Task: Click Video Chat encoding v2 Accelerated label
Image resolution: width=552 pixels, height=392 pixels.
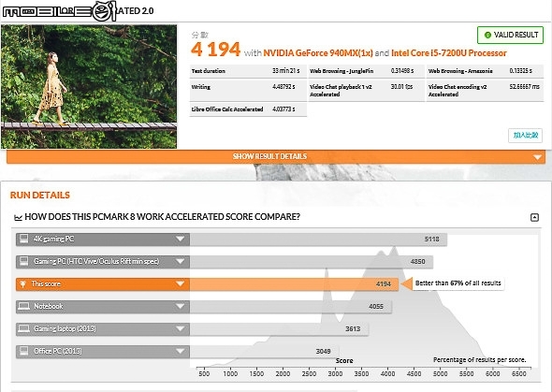Action: pos(458,91)
